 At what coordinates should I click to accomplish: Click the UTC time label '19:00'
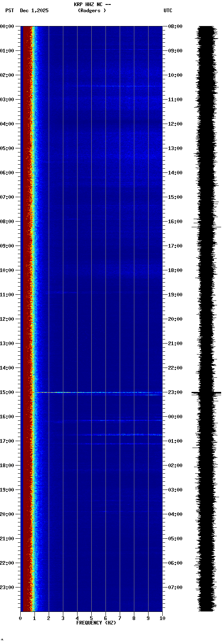175,295
